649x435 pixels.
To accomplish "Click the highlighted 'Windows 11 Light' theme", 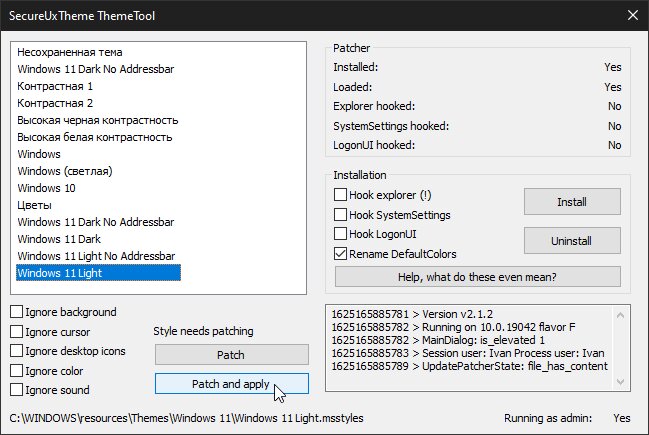I will [x=99, y=273].
